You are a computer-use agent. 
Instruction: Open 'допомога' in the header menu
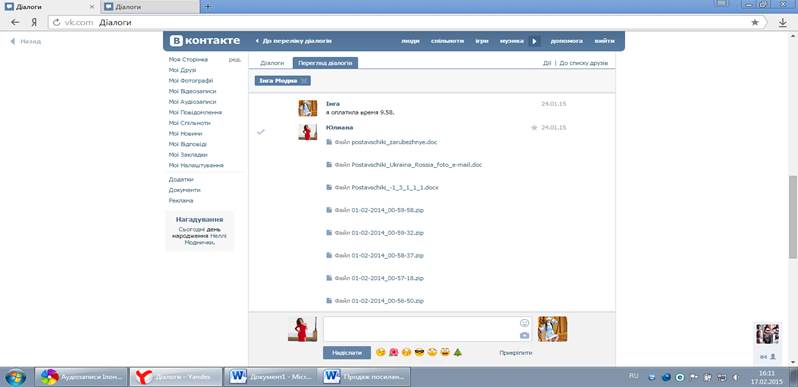[566, 41]
